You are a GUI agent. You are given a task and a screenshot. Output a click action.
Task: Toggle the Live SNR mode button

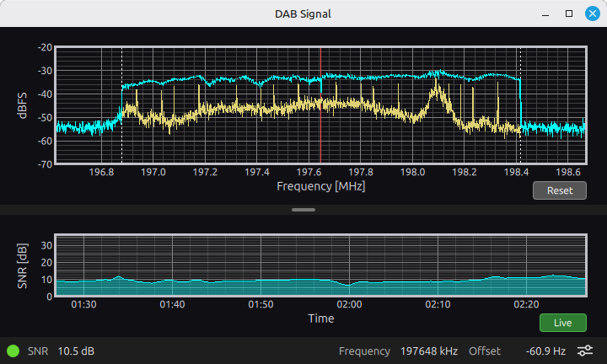(x=562, y=323)
